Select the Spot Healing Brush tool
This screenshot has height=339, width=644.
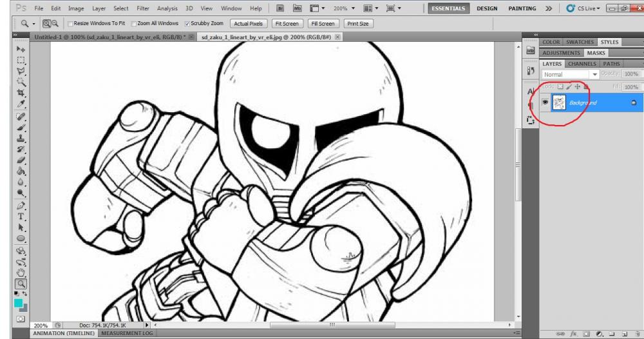[x=21, y=117]
